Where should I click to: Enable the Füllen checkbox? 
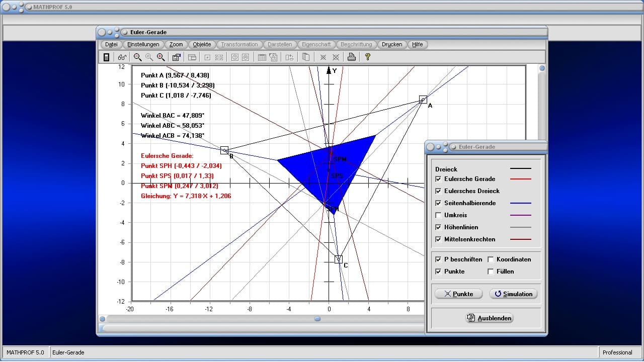pyautogui.click(x=491, y=271)
